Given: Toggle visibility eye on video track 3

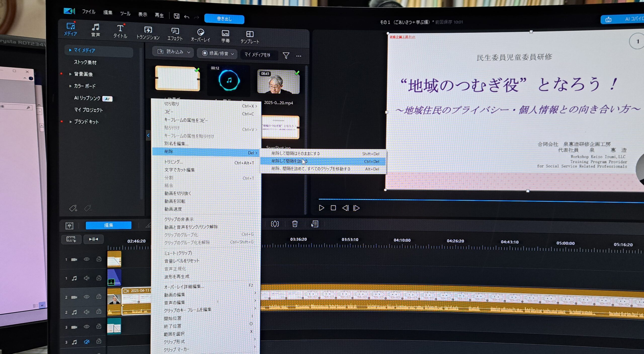Looking at the screenshot, I should (86, 327).
